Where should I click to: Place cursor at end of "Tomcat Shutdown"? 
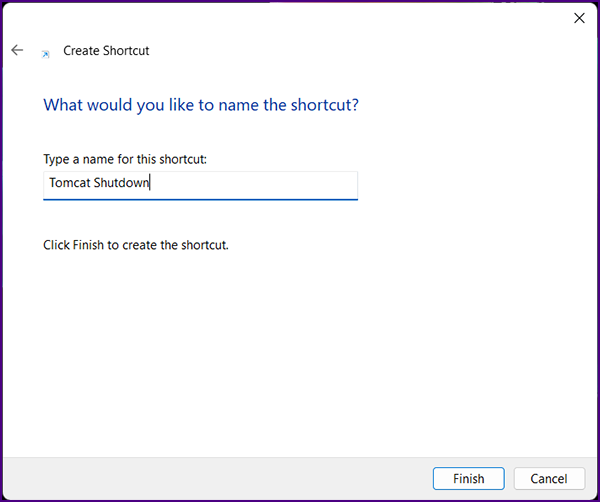tap(151, 184)
